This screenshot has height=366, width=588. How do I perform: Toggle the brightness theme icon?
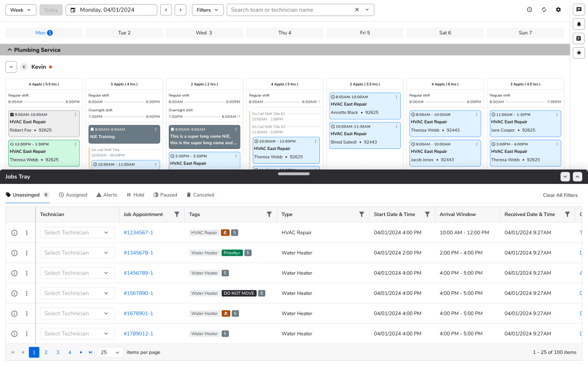[579, 52]
